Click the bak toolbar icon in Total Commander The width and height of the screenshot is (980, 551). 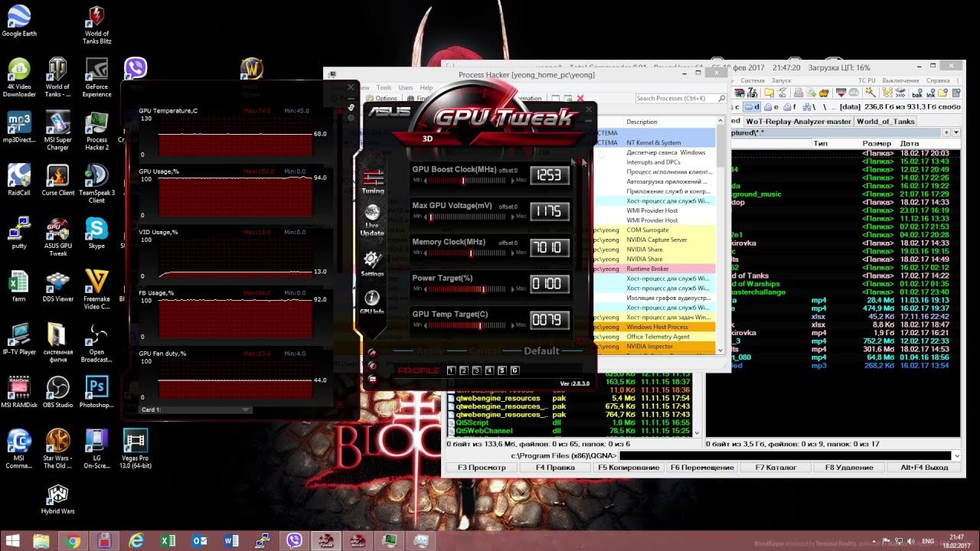coord(916,93)
